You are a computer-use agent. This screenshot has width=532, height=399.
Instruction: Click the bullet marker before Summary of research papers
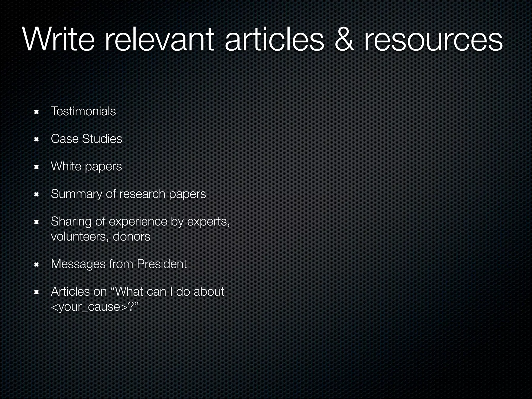coord(37,195)
